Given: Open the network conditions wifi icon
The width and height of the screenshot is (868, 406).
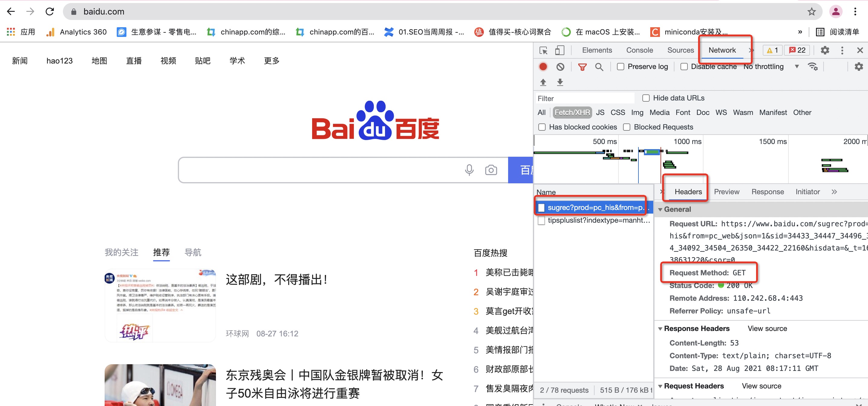Looking at the screenshot, I should coord(813,66).
